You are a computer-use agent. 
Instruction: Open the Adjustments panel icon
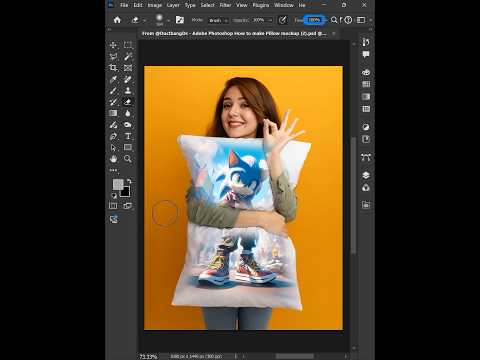[x=366, y=127]
